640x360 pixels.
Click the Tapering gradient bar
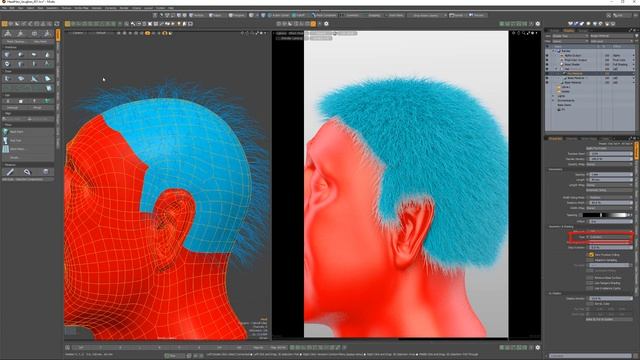coord(606,215)
